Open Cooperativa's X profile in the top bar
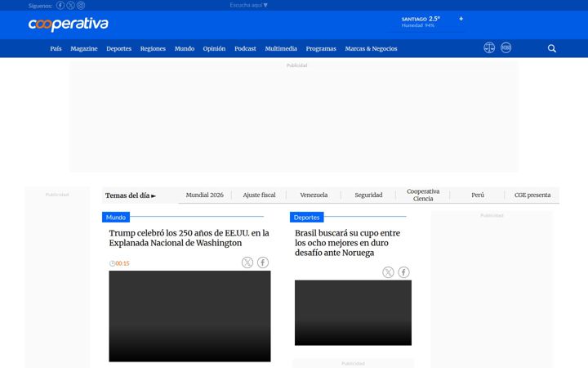The image size is (588, 368). coord(70,5)
